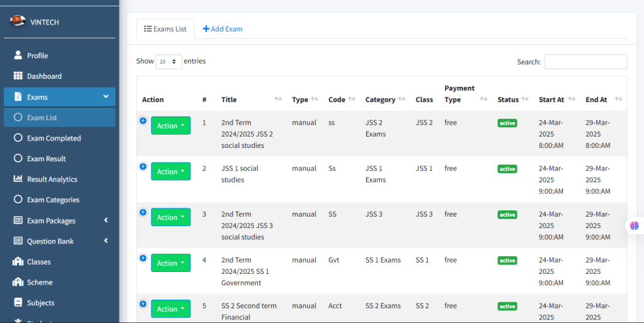This screenshot has height=323, width=644.
Task: Open Action dropdown for row 4
Action: [x=170, y=263]
